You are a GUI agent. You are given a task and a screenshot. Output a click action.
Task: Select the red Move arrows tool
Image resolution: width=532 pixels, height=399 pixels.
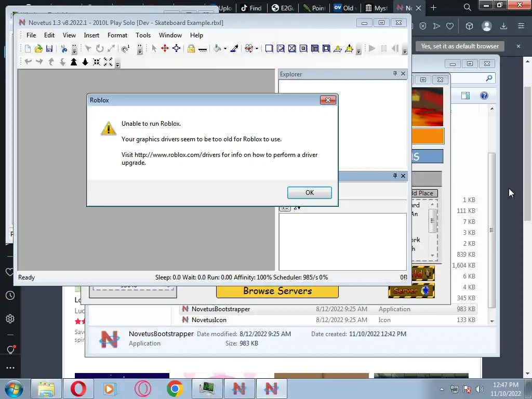click(x=165, y=48)
